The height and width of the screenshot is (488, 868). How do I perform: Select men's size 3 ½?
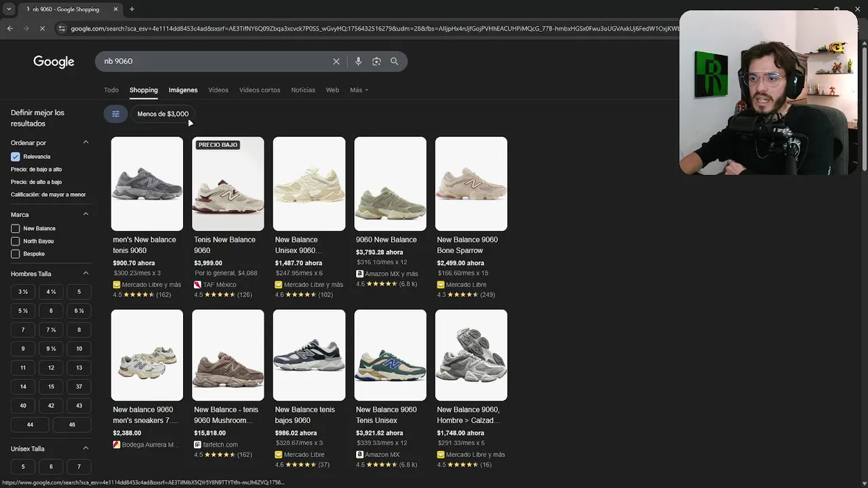coord(23,291)
